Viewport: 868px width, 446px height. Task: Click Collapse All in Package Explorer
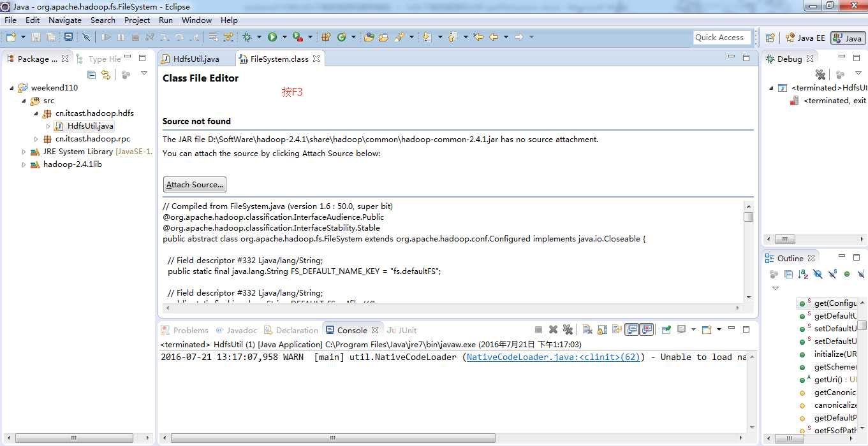point(91,75)
